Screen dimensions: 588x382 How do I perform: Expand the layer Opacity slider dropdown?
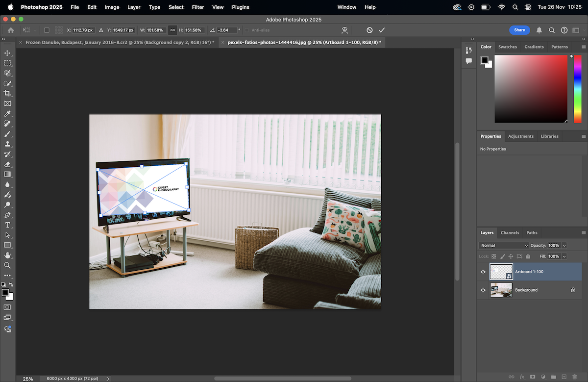[564, 245]
